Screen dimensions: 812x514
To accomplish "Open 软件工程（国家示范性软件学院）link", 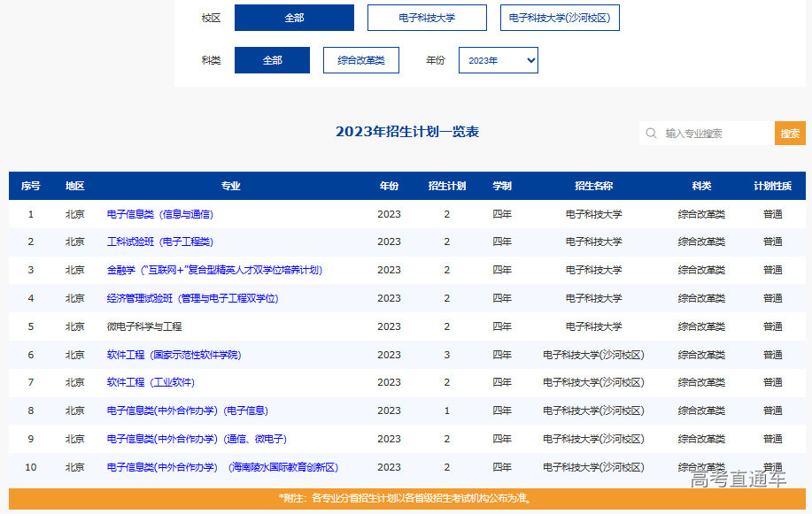I will pyautogui.click(x=174, y=355).
